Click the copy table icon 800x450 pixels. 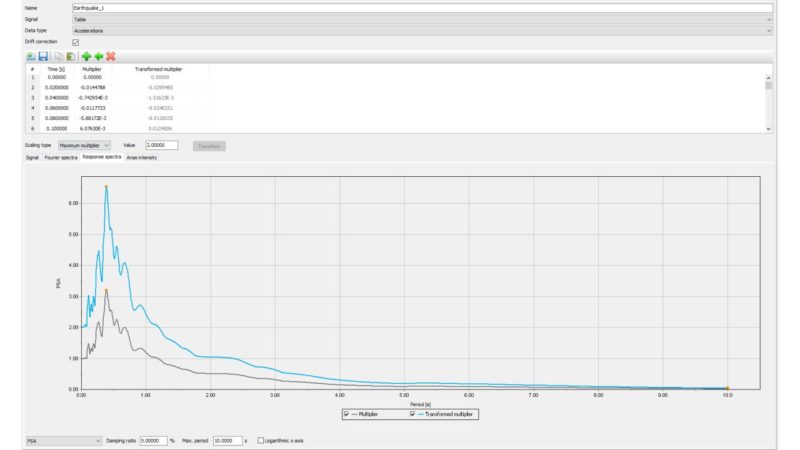click(x=59, y=56)
